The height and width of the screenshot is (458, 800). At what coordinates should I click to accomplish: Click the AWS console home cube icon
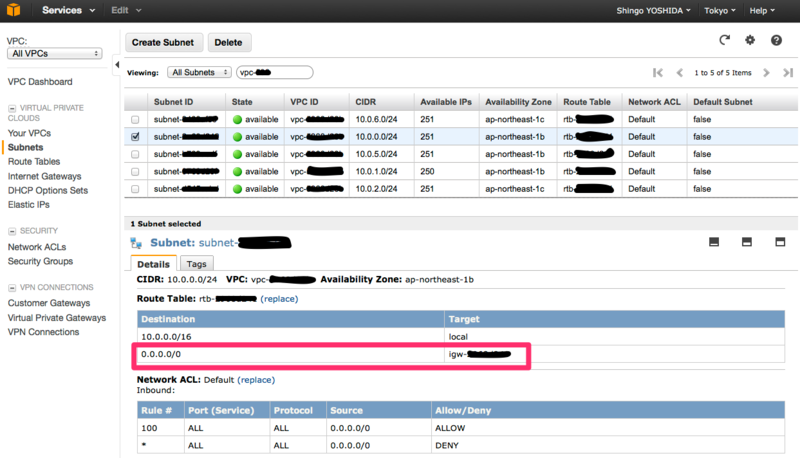click(13, 10)
